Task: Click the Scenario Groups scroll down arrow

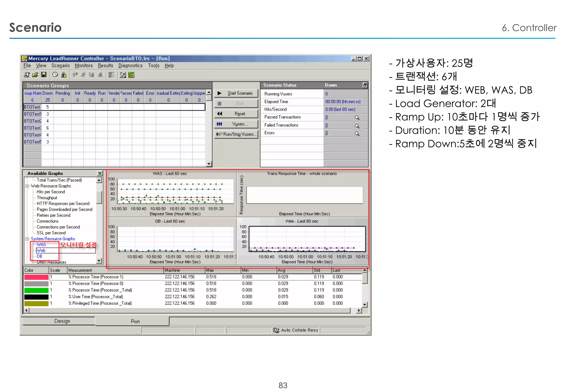Action: (x=209, y=164)
